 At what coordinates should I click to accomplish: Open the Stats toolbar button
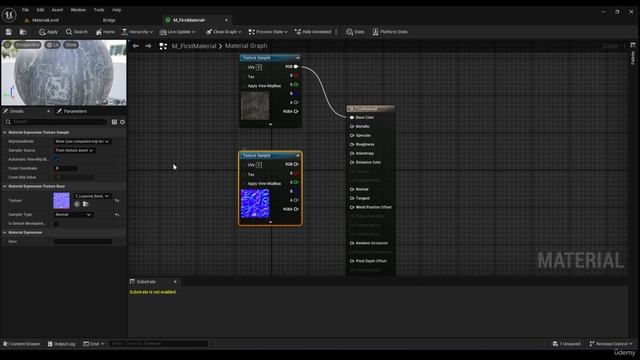click(x=355, y=32)
